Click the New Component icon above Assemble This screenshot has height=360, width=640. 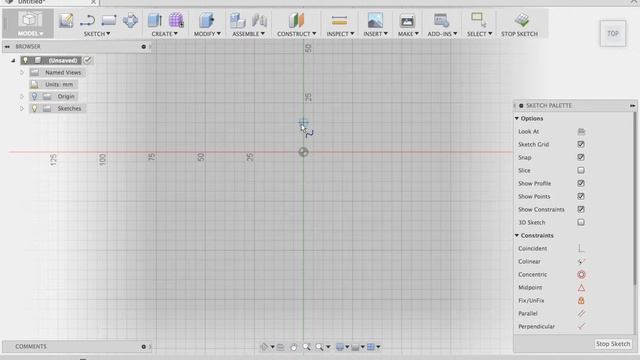point(238,20)
